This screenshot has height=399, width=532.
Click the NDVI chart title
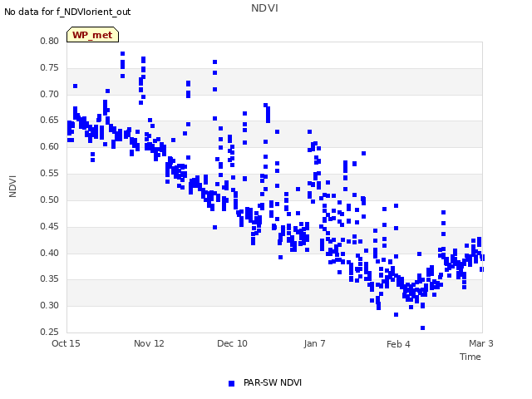264,7
